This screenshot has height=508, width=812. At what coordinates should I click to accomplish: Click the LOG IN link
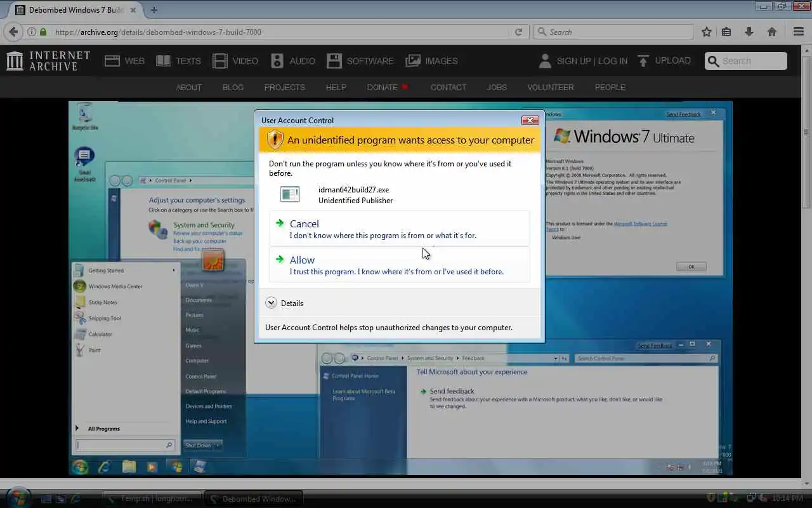click(x=613, y=61)
